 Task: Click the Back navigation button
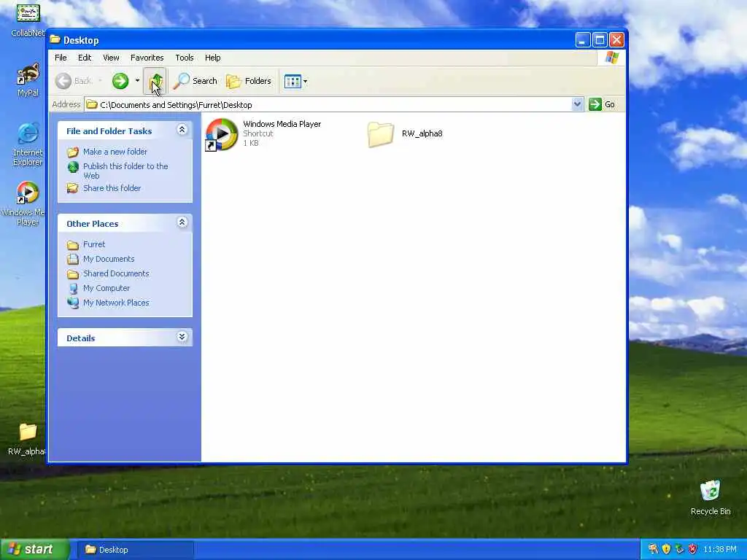coord(74,81)
